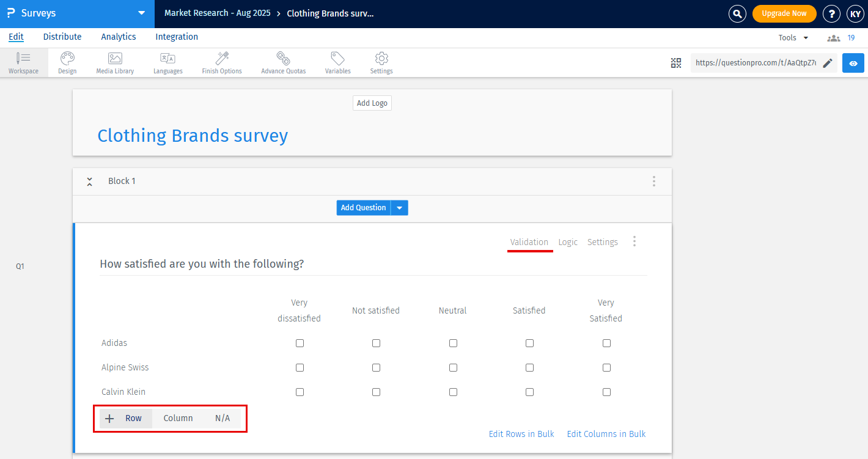The width and height of the screenshot is (868, 459).
Task: Open survey Settings from the toolbar
Action: (381, 62)
